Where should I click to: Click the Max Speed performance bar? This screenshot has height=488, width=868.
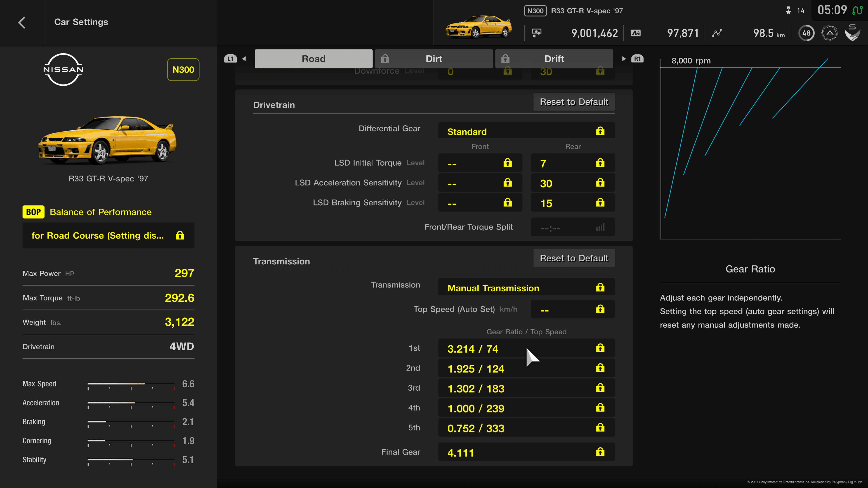click(x=131, y=384)
